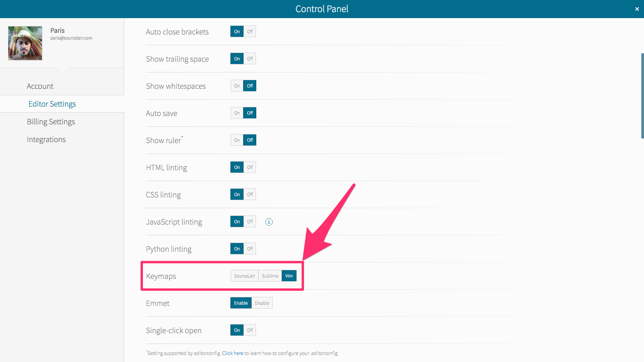
Task: Turn on Show whitespaces
Action: (x=237, y=86)
